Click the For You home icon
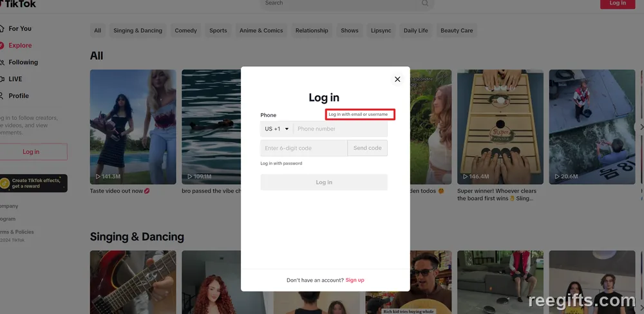 point(2,29)
